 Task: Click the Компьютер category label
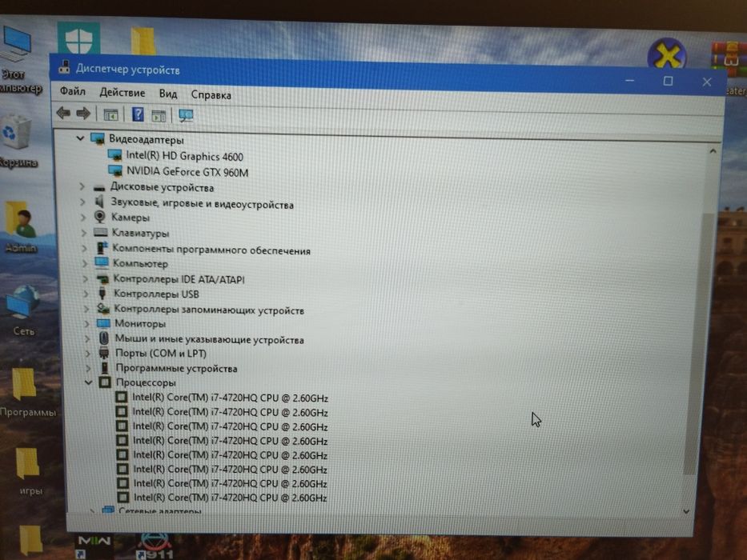click(x=140, y=263)
